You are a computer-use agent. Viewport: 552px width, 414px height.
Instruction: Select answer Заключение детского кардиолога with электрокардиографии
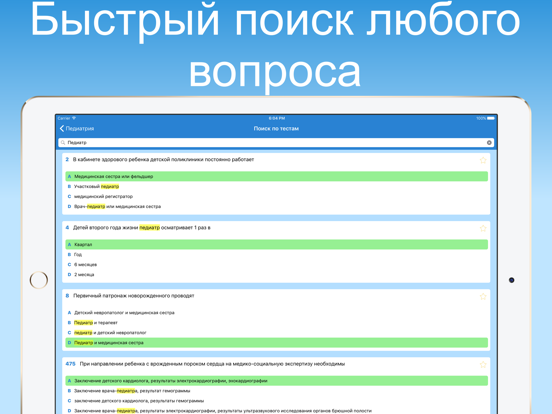coord(276,381)
